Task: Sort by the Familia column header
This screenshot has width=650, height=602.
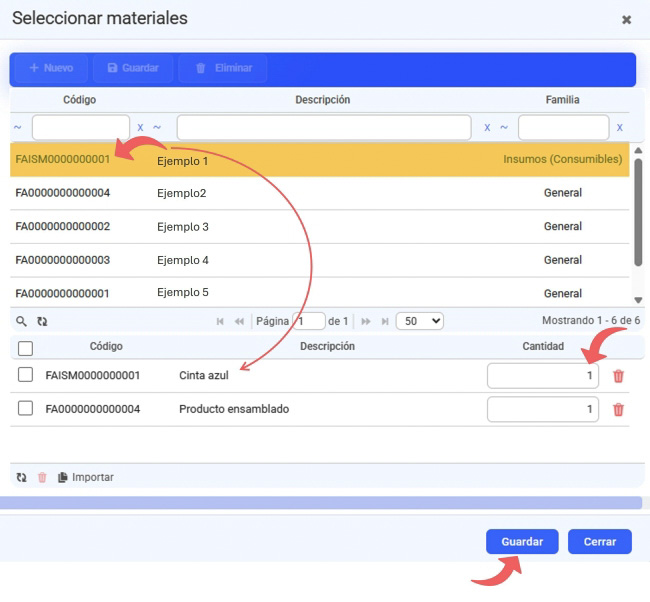Action: [x=562, y=100]
